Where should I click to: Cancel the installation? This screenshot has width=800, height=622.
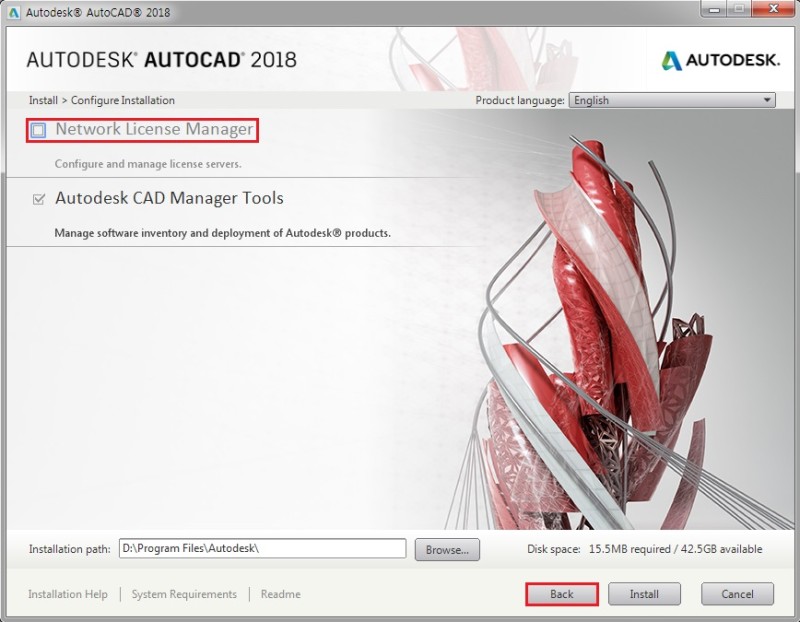tap(737, 594)
